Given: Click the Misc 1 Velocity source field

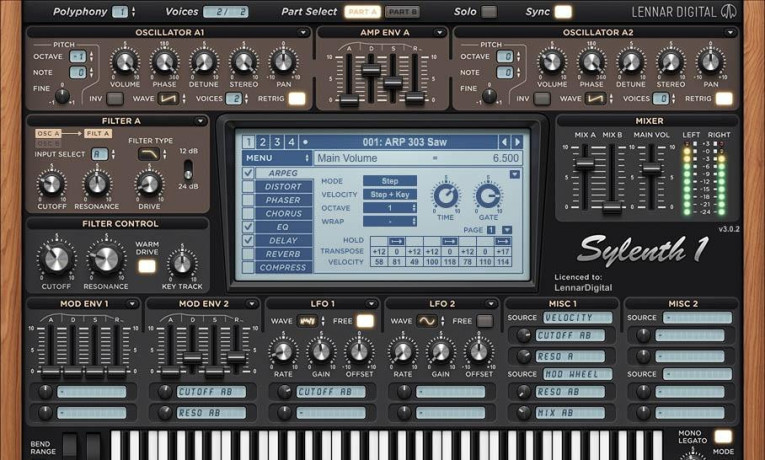Looking at the screenshot, I should click(578, 318).
